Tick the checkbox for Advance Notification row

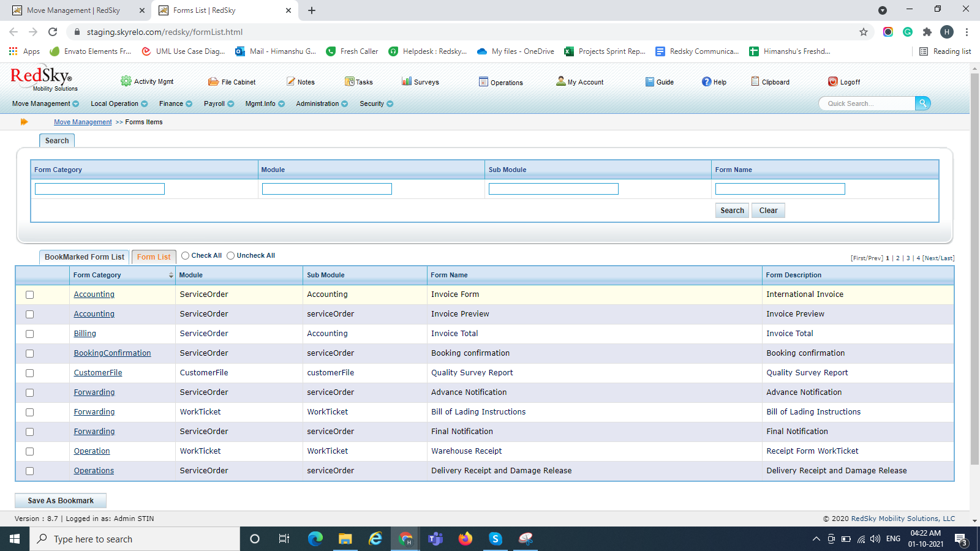(29, 392)
